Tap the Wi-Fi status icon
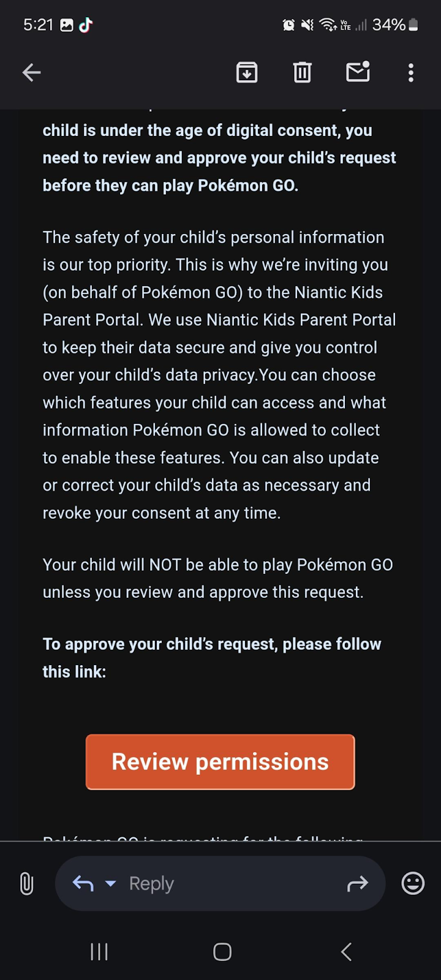The width and height of the screenshot is (441, 980). click(x=328, y=25)
